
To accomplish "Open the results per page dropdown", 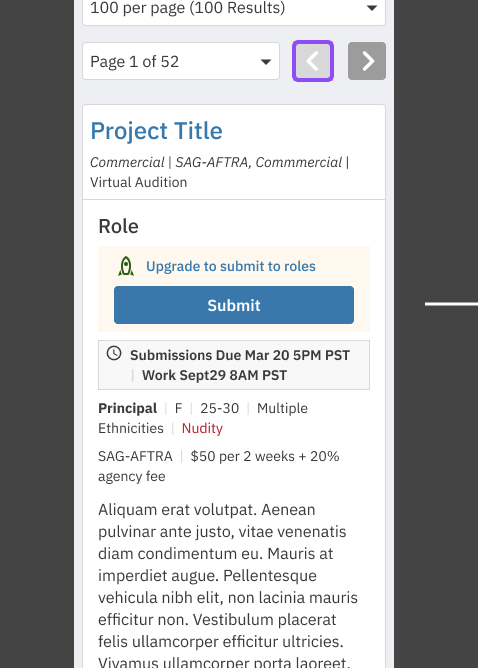I will coord(234,9).
